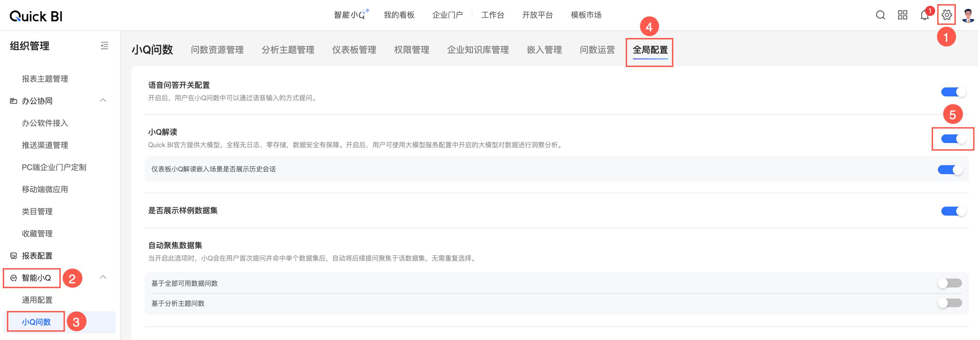
Task: Click the Quick BI logo
Action: 36,16
